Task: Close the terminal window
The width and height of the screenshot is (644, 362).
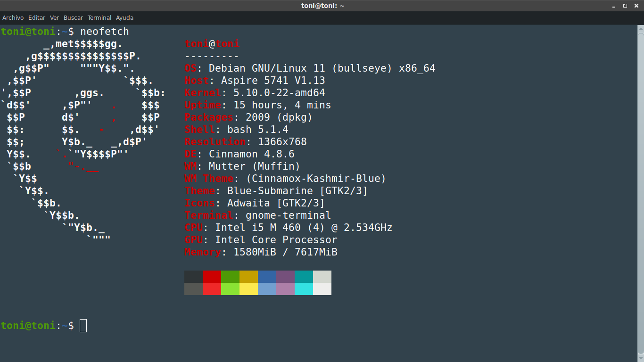Action: pyautogui.click(x=636, y=6)
